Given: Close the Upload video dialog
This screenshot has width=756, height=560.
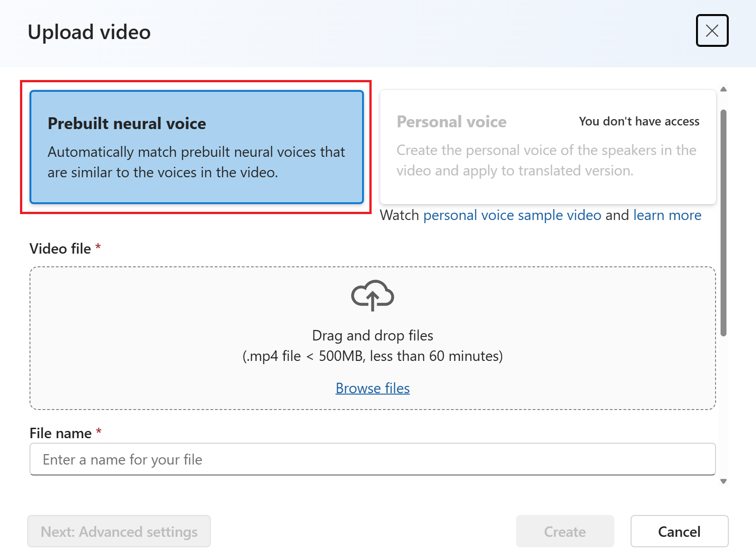Looking at the screenshot, I should point(712,30).
